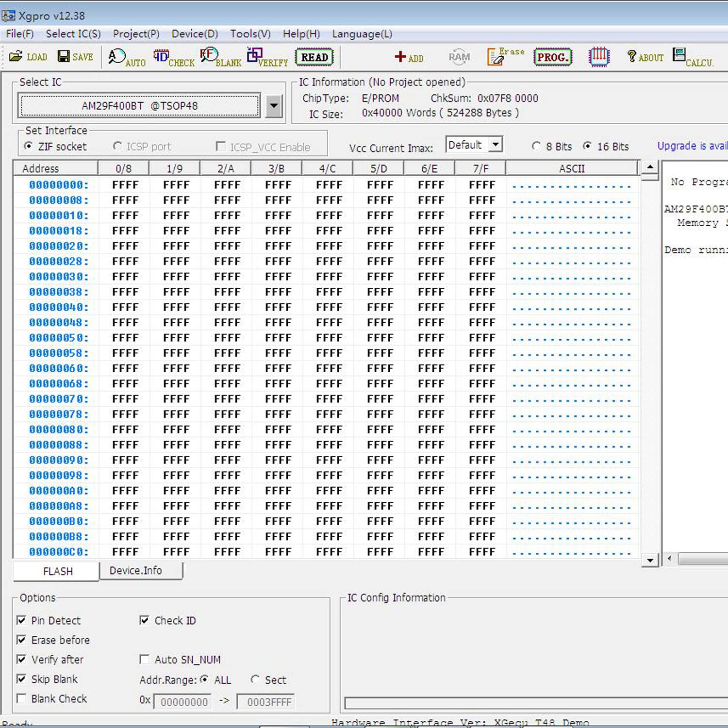
Task: Open the Device(D) menu
Action: 195,34
